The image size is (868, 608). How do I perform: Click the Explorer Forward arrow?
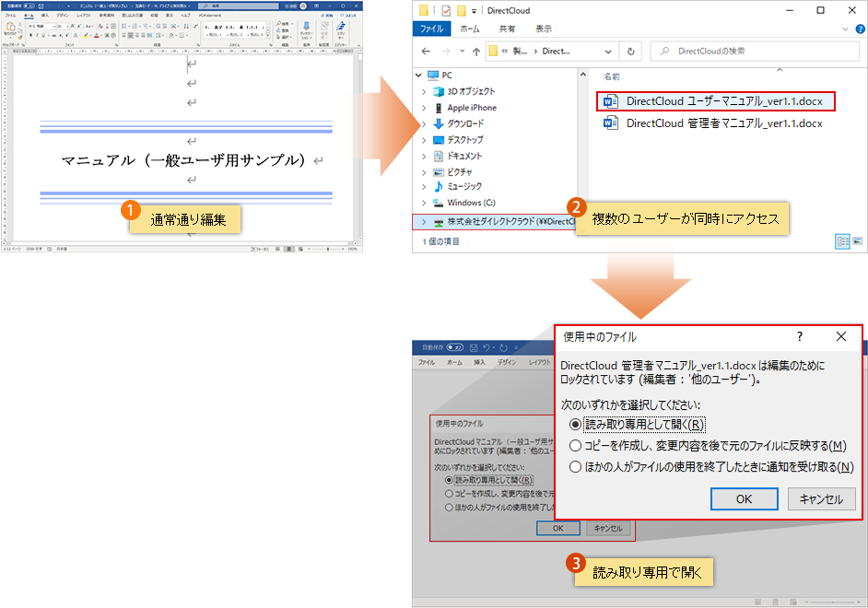coord(446,52)
